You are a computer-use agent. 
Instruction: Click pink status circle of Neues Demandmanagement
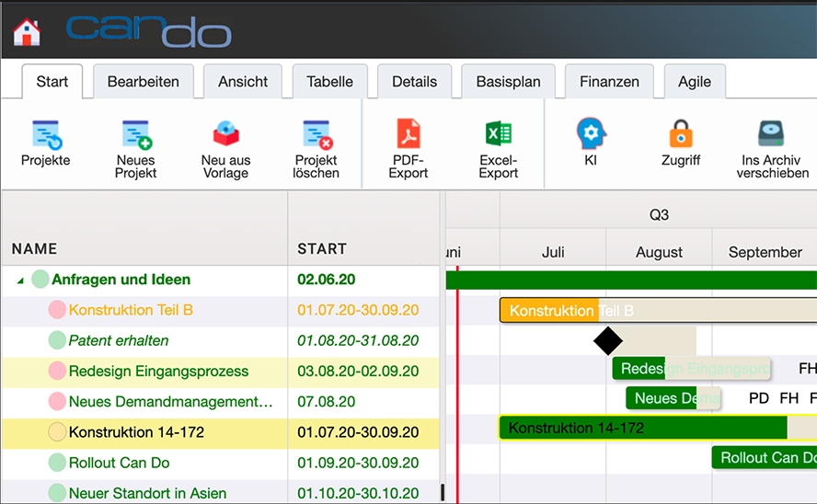57,401
